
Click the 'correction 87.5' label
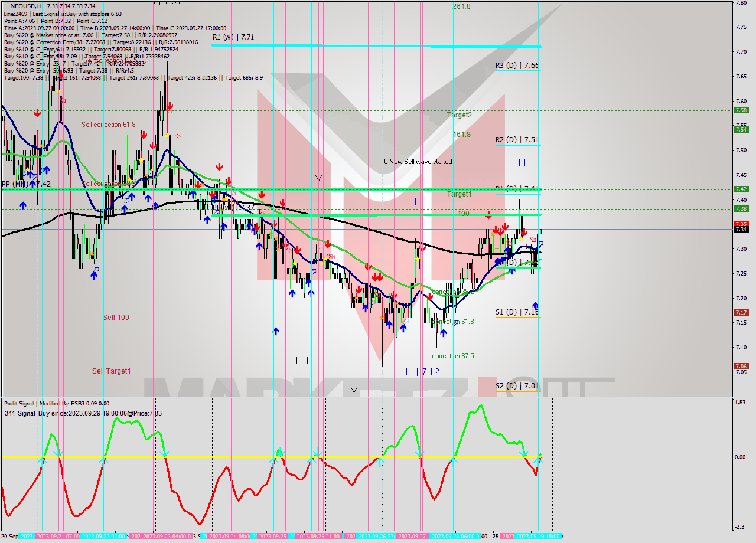click(453, 356)
